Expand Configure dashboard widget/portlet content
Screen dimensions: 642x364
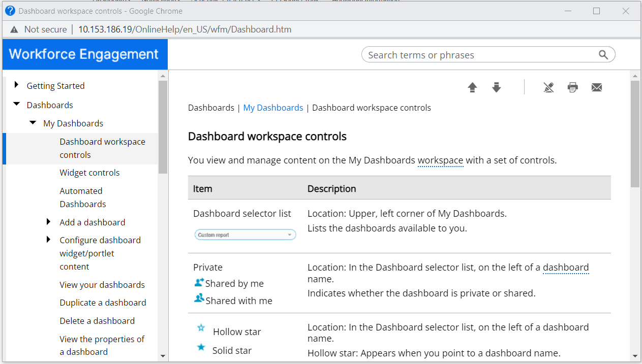pyautogui.click(x=49, y=240)
